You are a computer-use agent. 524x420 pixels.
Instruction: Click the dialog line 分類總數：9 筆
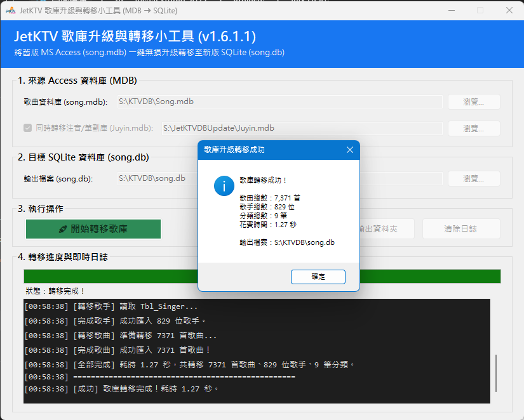click(264, 216)
